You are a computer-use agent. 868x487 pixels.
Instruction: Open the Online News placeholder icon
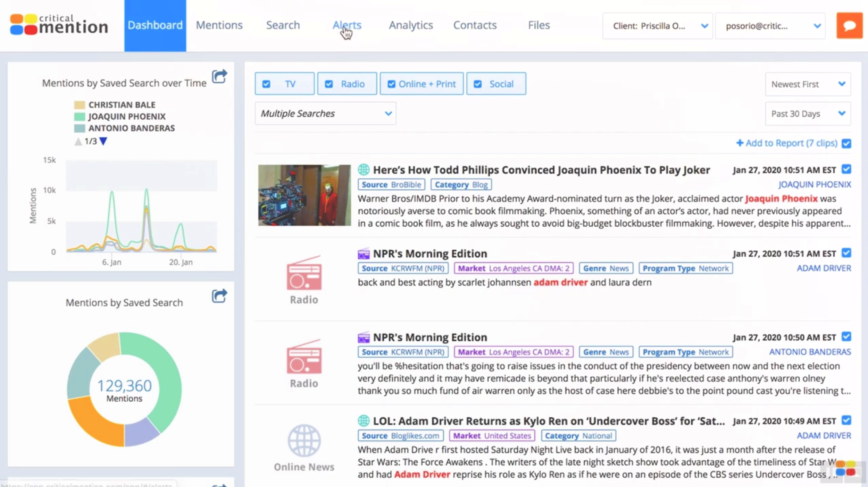(x=304, y=448)
